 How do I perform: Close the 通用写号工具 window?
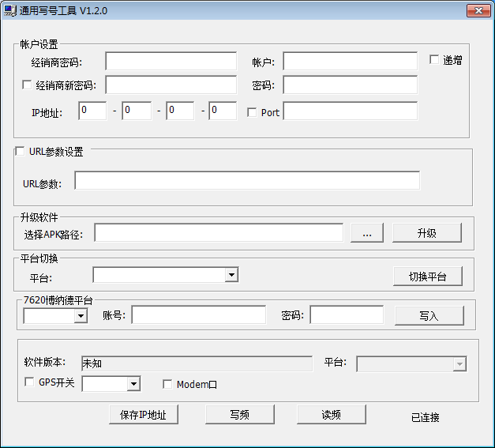[478, 10]
